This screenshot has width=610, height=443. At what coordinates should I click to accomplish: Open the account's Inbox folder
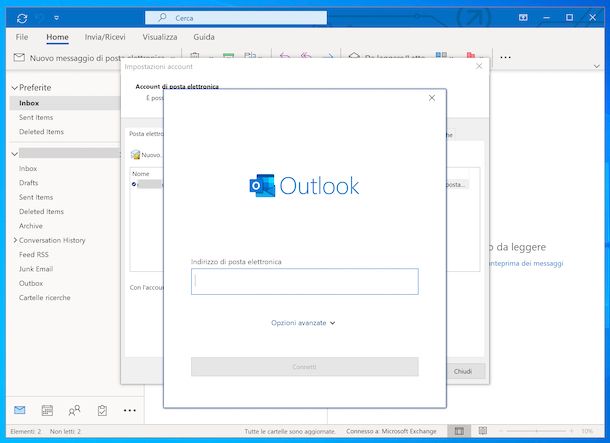pyautogui.click(x=28, y=169)
